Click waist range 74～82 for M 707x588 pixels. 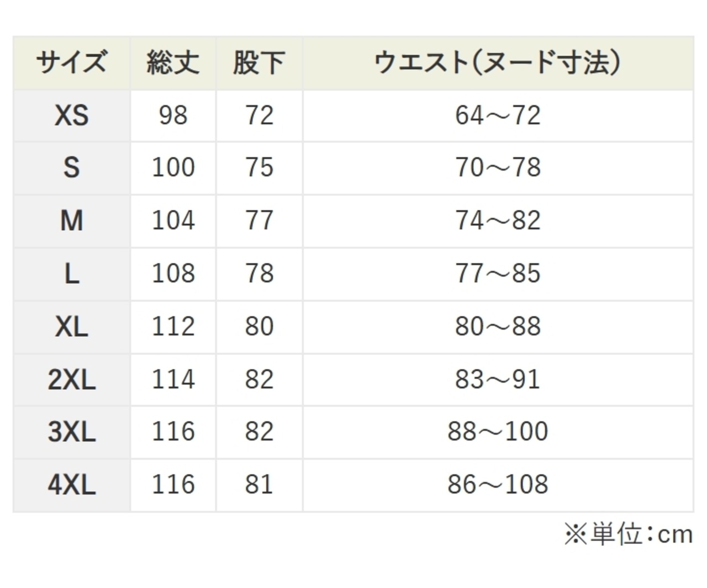[x=498, y=220]
